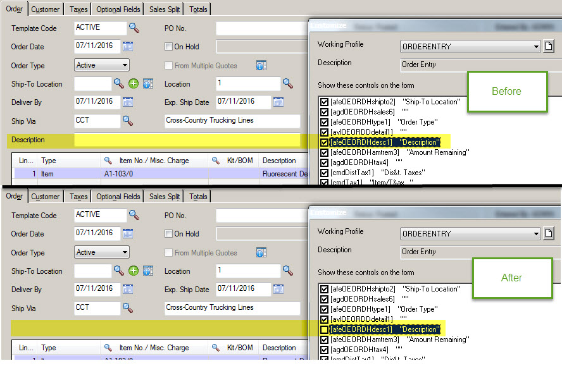The image size is (562, 392).
Task: Click Kit/BOM finder in Before grid header
Action: pos(215,160)
